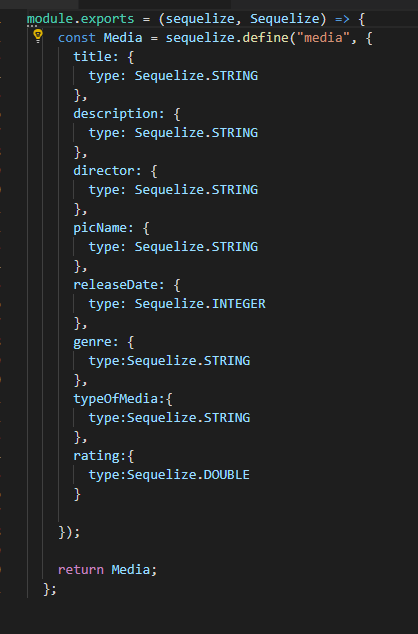Click the director property key
Image resolution: width=418 pixels, height=634 pixels.
tap(103, 171)
